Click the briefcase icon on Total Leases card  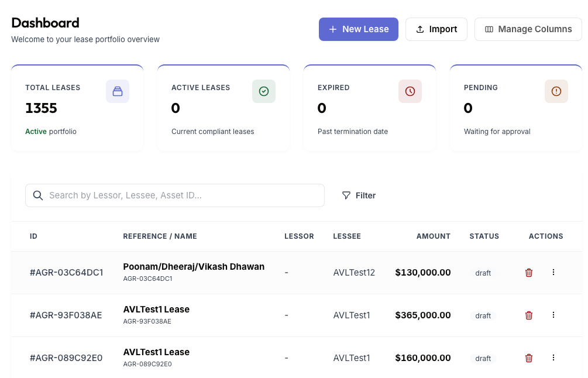click(x=118, y=91)
